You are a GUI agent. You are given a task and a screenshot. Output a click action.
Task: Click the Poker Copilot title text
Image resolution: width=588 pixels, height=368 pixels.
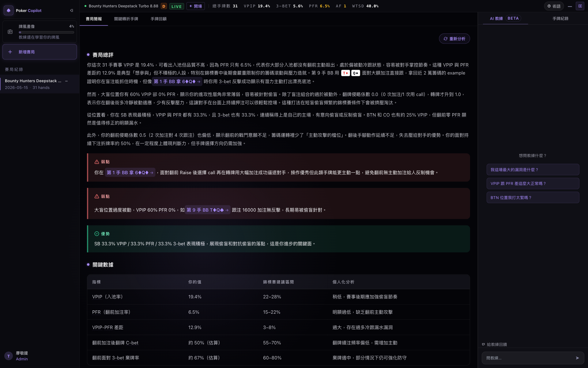click(28, 10)
